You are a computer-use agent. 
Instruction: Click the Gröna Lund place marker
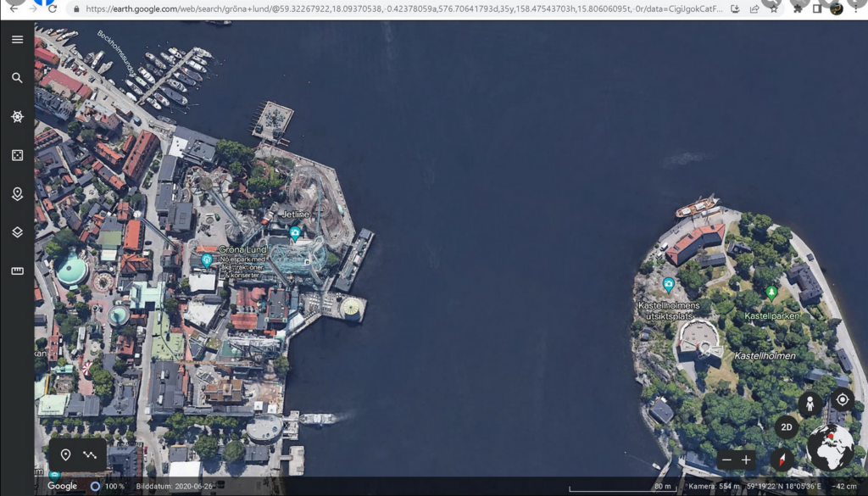pos(207,260)
